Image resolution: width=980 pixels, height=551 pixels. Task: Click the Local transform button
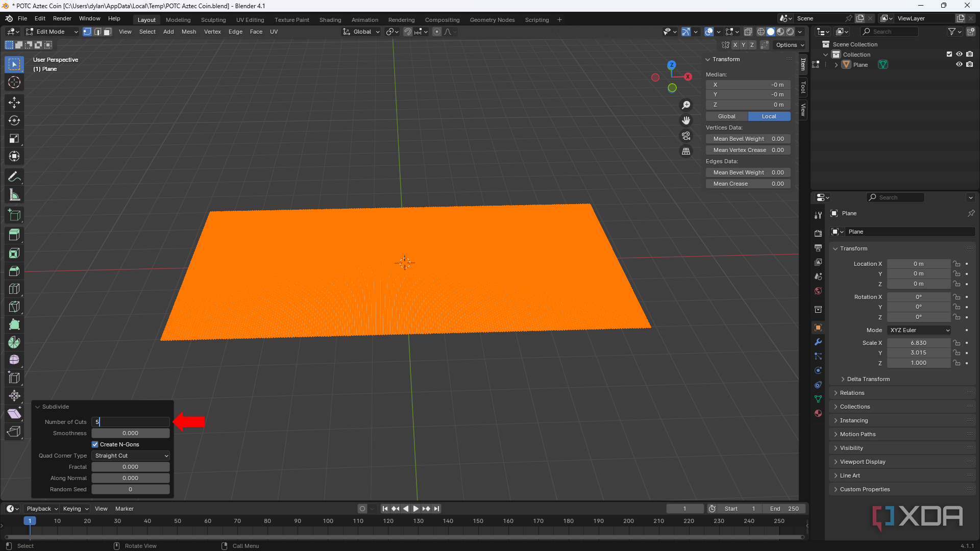click(769, 116)
